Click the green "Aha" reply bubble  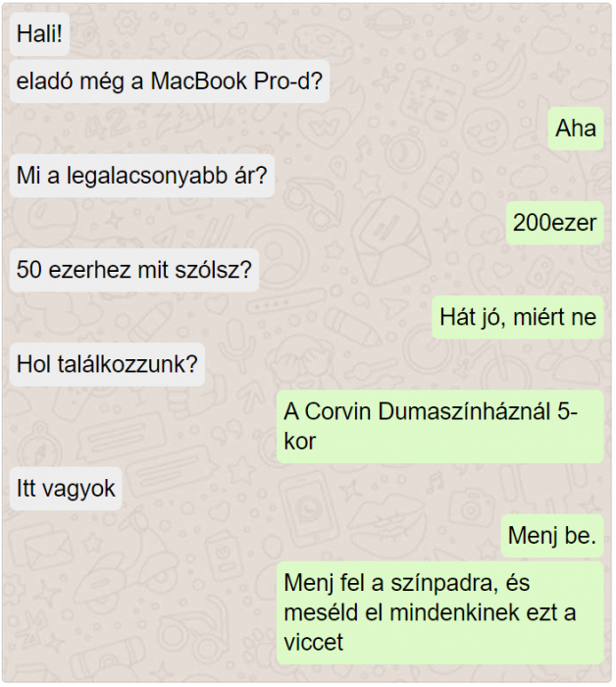point(576,129)
